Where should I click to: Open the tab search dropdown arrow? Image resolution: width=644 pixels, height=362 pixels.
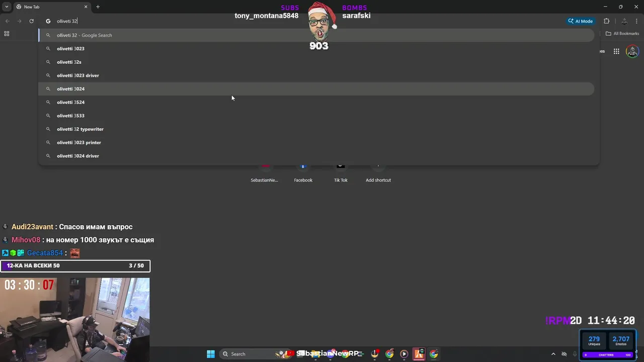pos(7,7)
